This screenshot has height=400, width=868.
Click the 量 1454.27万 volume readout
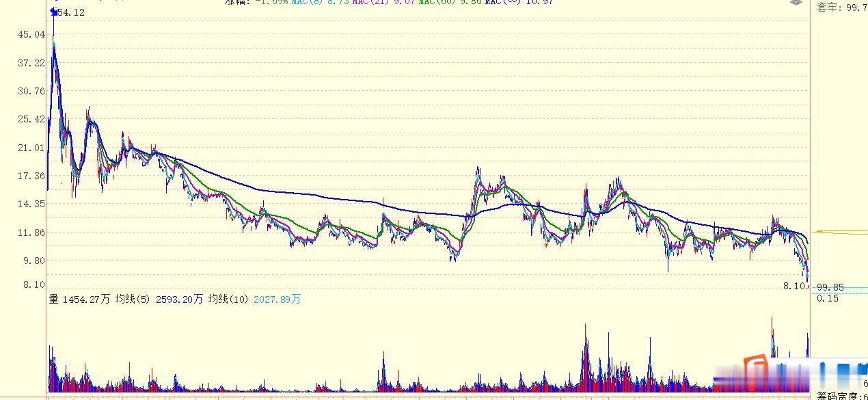point(79,299)
